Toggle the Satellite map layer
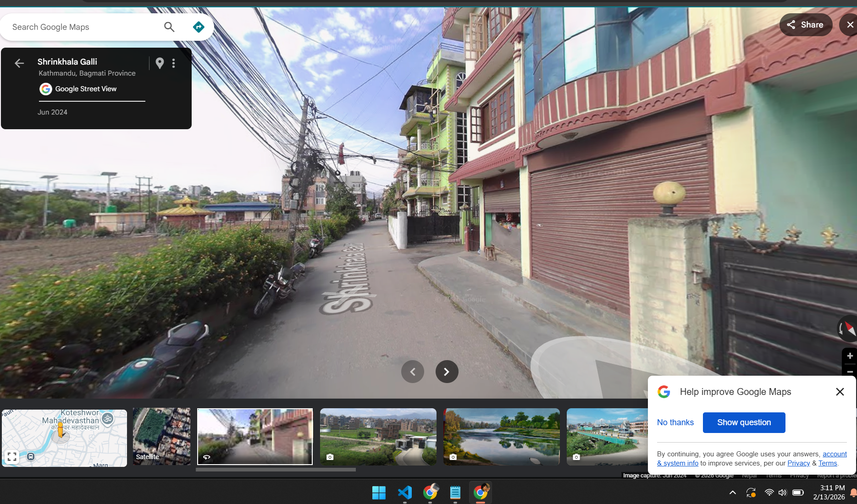 [161, 437]
